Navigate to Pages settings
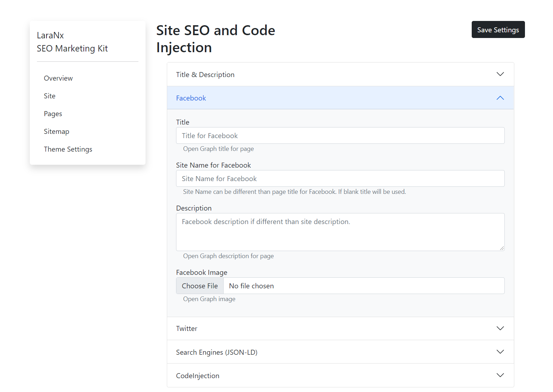553x392 pixels. pyautogui.click(x=53, y=114)
